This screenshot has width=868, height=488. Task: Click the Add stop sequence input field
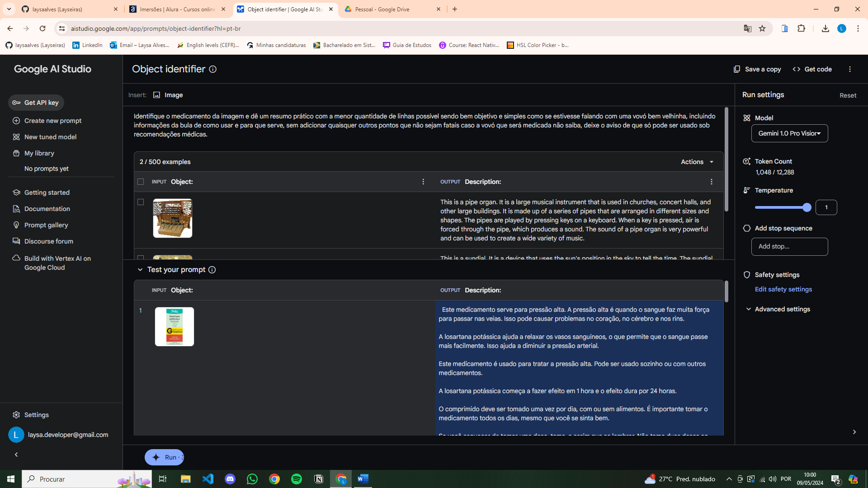[x=789, y=246]
